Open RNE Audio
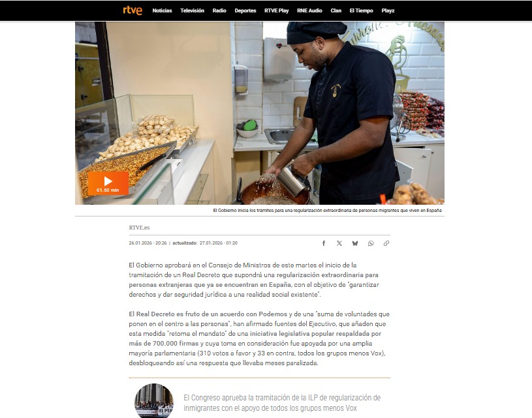This screenshot has height=418, width=532. pos(309,10)
